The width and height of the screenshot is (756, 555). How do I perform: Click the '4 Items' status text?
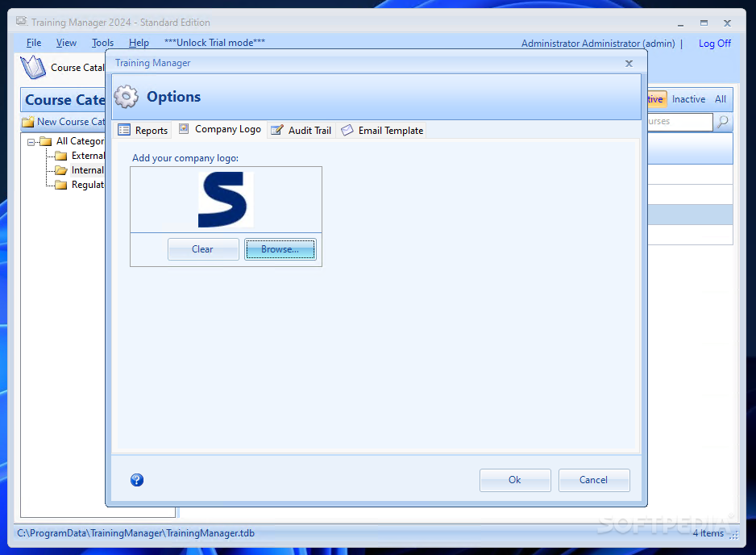(708, 532)
